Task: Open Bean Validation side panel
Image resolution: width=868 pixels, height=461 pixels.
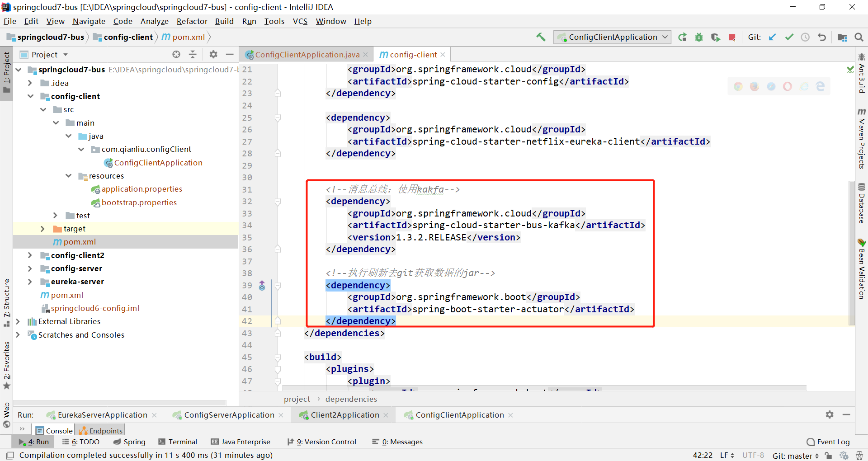Action: click(x=862, y=268)
